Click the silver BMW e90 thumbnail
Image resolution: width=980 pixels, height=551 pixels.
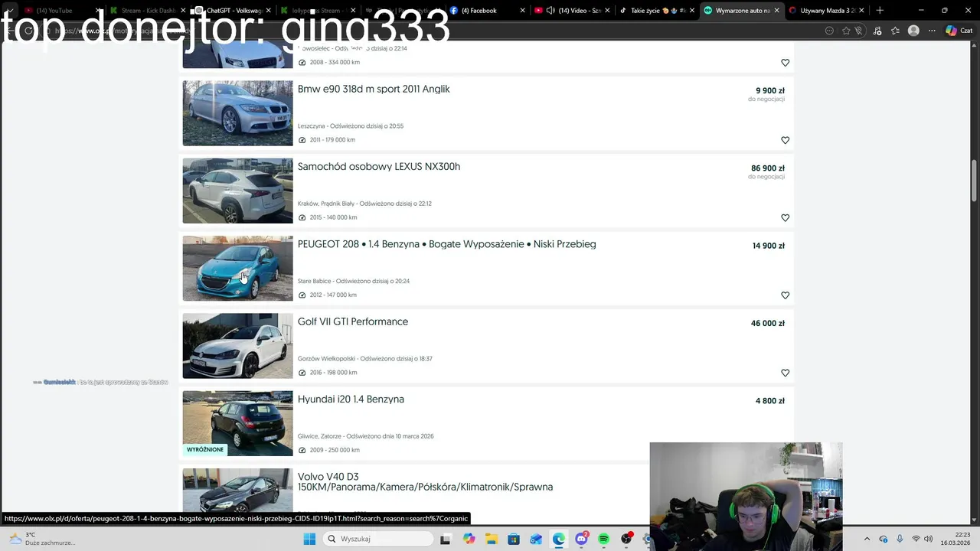tap(237, 113)
